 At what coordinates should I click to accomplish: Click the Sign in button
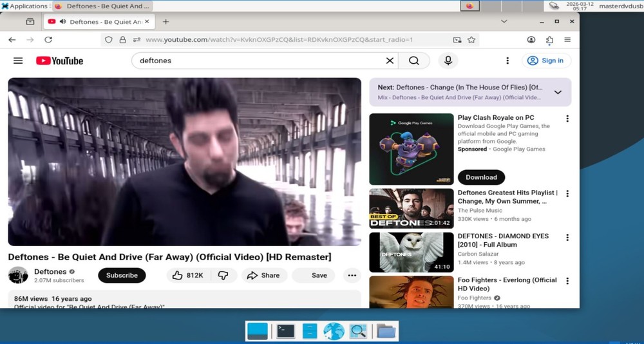(545, 61)
